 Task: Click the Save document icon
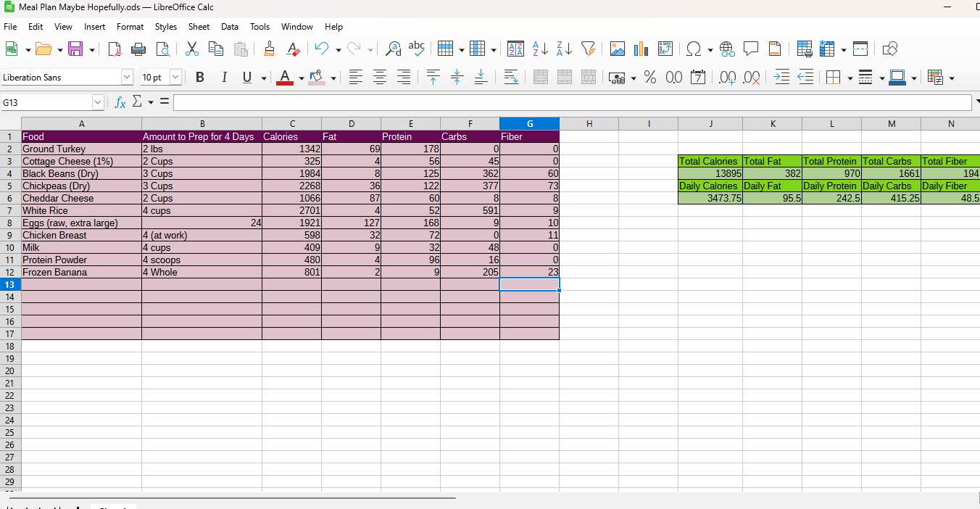(x=75, y=49)
